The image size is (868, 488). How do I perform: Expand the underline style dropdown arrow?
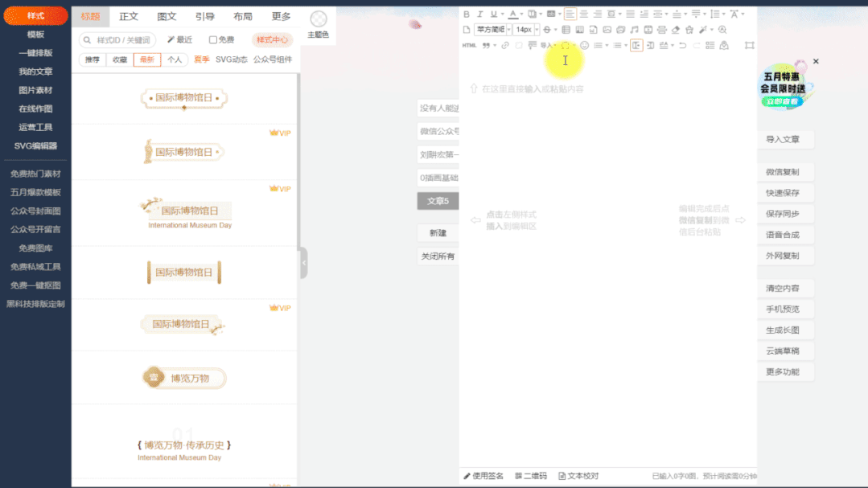point(502,14)
